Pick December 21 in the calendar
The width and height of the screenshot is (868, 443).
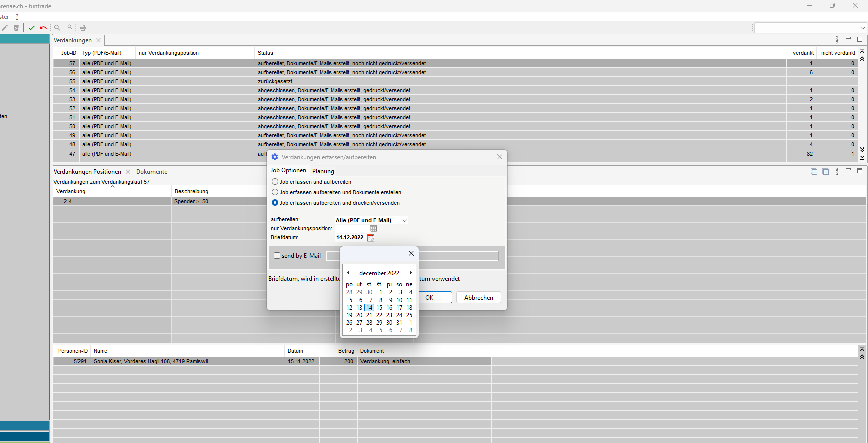(x=369, y=315)
